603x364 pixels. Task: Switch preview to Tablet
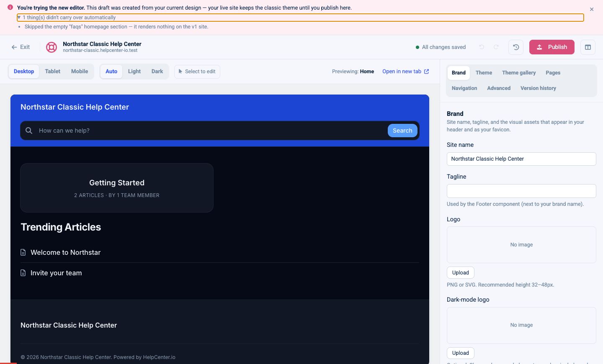(x=53, y=72)
